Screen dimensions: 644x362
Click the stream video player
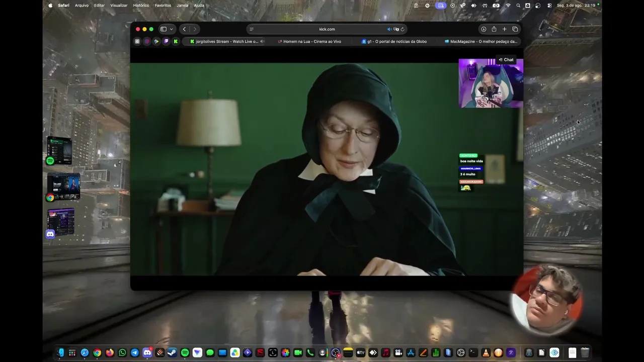pyautogui.click(x=327, y=169)
